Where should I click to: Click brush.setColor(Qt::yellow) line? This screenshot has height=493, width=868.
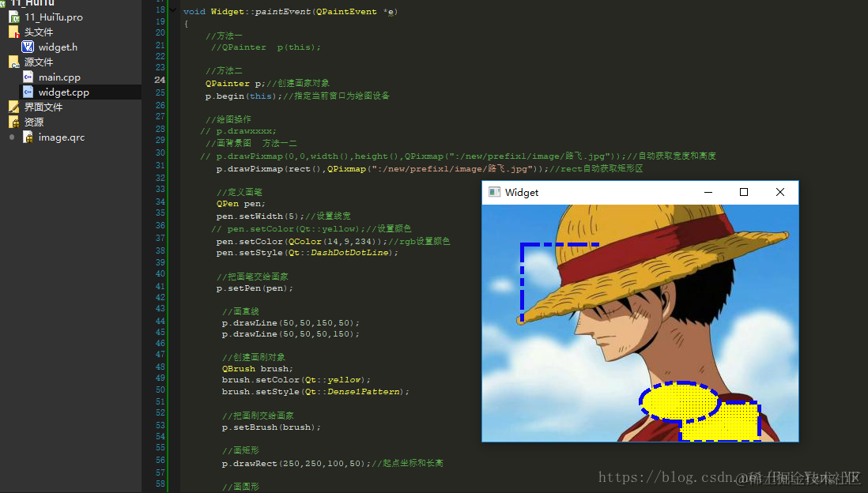pyautogui.click(x=296, y=380)
